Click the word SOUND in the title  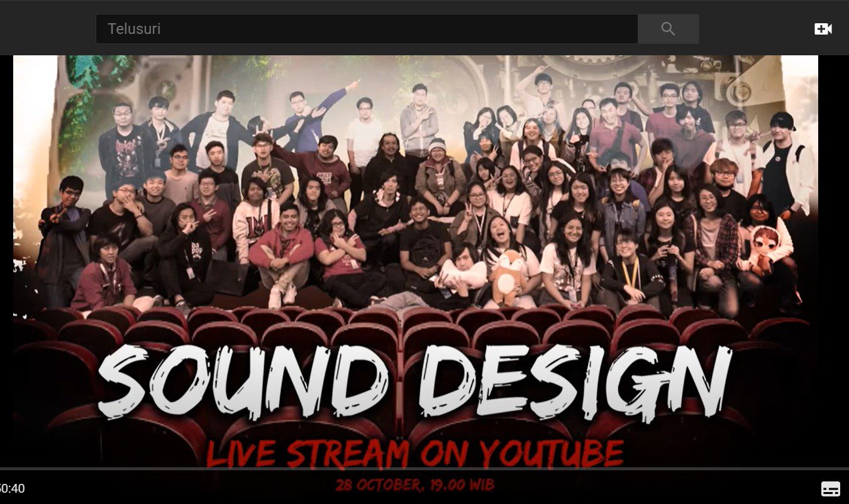pos(243,382)
